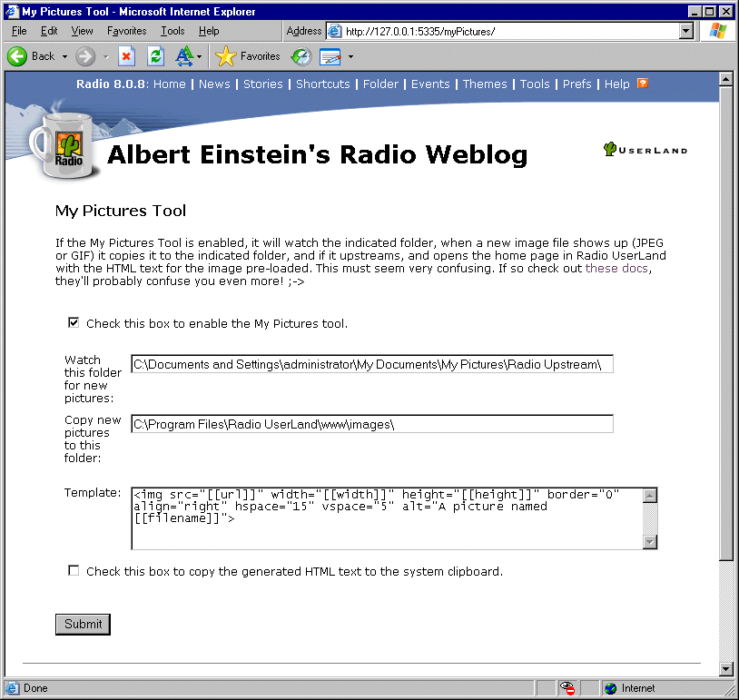
Task: Click the Edit page toolbar icon
Action: point(330,56)
